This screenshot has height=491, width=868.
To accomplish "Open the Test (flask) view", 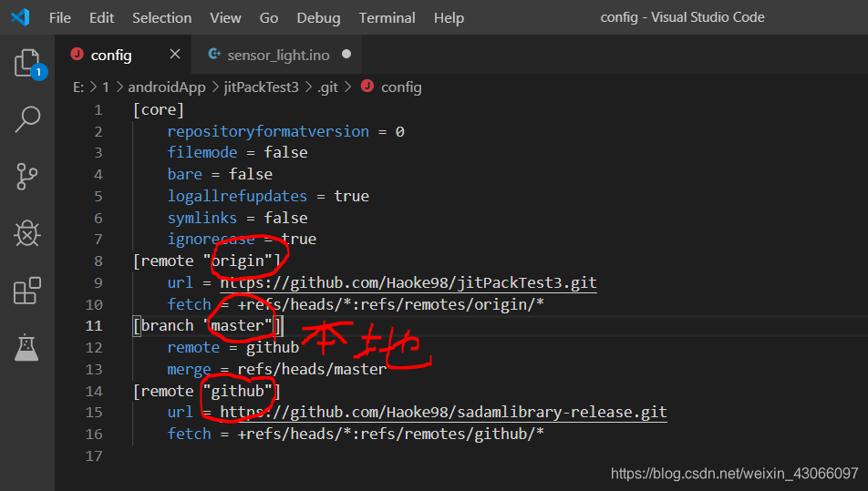I will (x=26, y=347).
